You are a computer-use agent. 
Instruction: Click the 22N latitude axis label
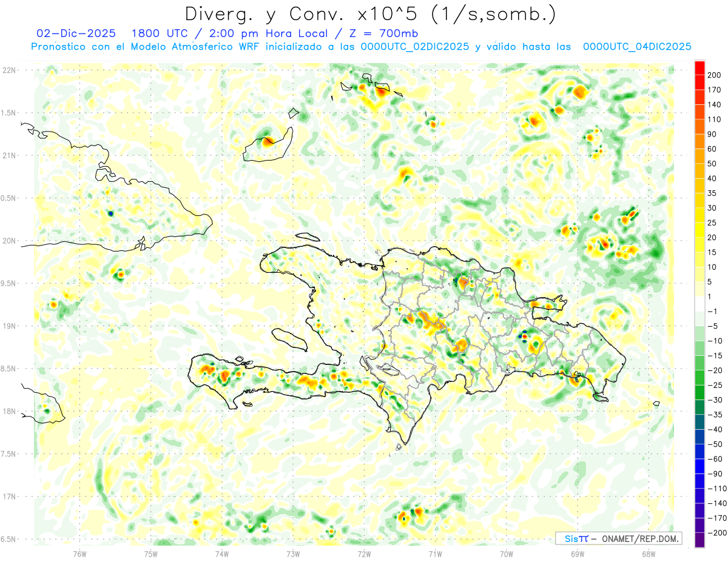point(8,70)
